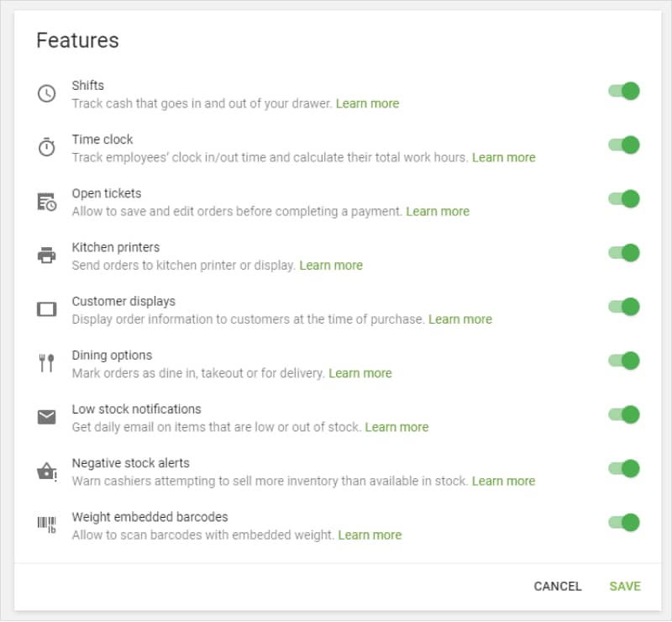Click the Negative stock alerts bag icon
This screenshot has height=622, width=672.
pyautogui.click(x=47, y=469)
